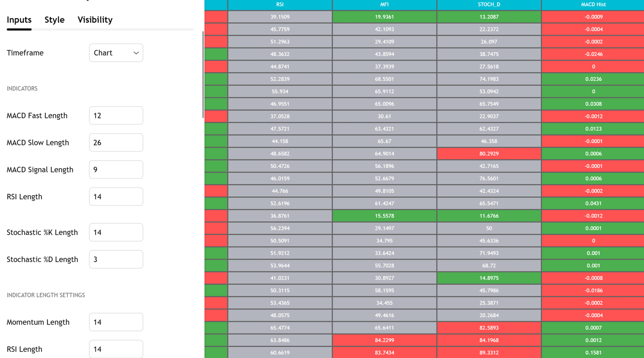The width and height of the screenshot is (644, 358).
Task: Select the red STOCH_D cell showing 80.2929
Action: pos(489,153)
